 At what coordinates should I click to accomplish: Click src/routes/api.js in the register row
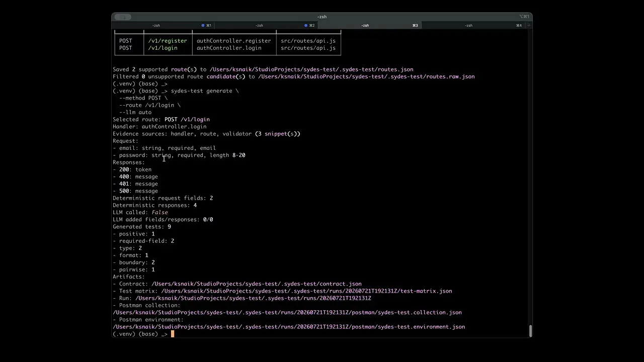(x=308, y=41)
